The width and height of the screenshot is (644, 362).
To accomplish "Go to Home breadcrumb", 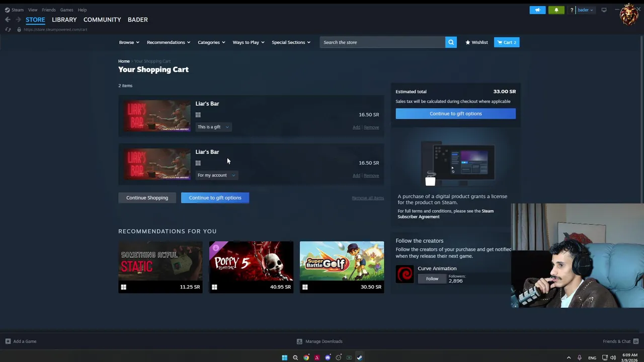I will (x=124, y=61).
